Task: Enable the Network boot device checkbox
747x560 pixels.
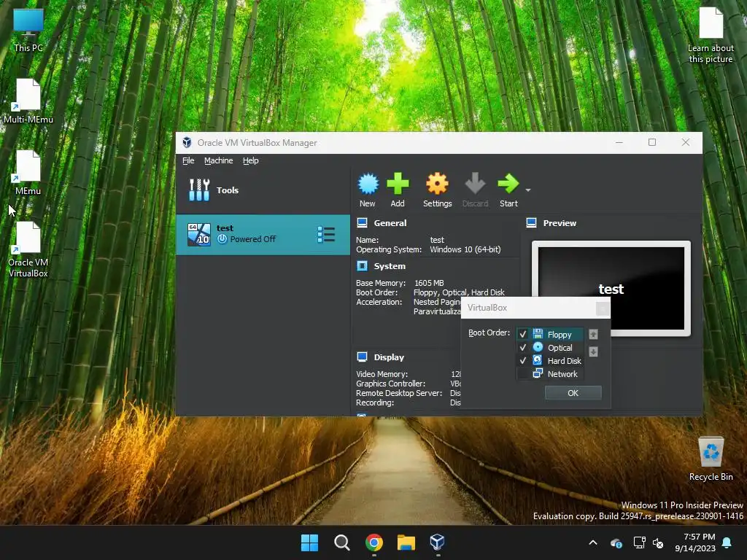Action: tap(522, 374)
